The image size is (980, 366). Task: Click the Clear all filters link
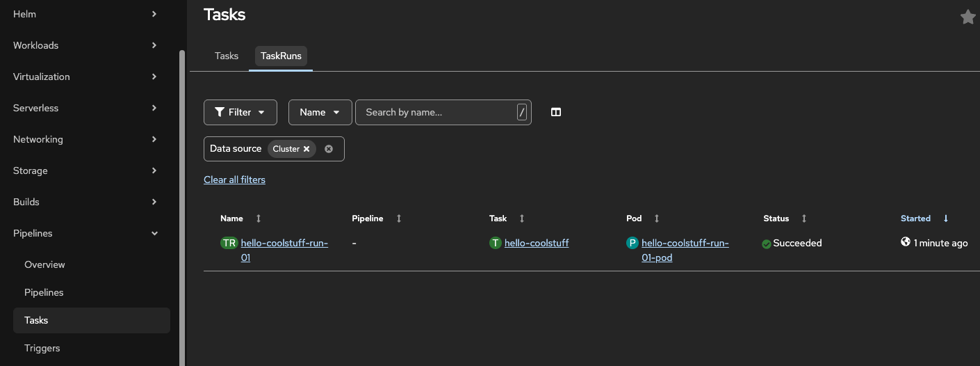[x=234, y=180]
